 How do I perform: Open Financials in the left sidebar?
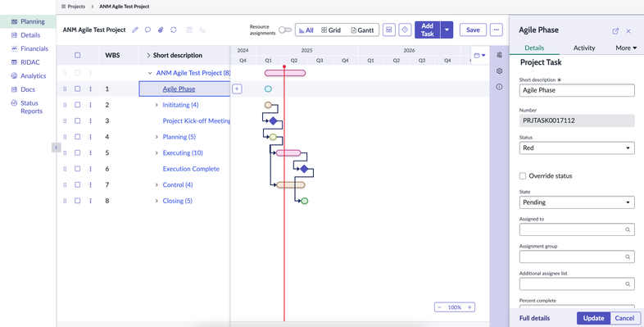34,48
